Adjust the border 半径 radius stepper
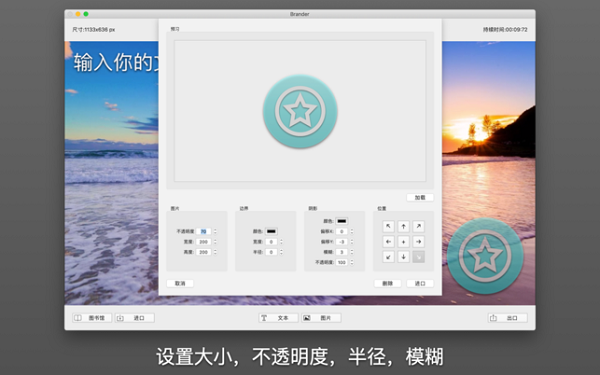This screenshot has width=600, height=375. (281, 252)
